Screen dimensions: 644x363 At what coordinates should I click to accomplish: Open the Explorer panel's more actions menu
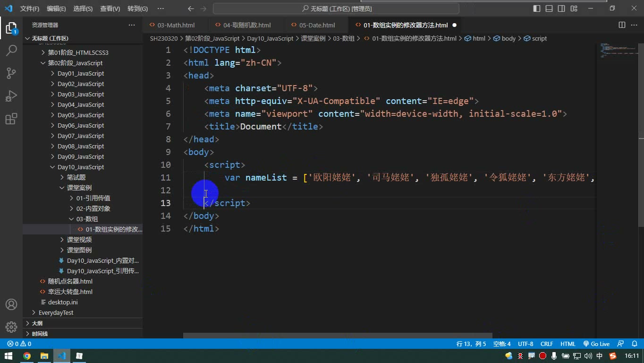coord(132,25)
